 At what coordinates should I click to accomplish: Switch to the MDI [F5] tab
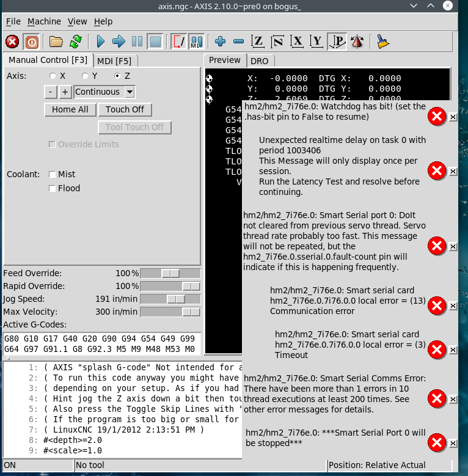[114, 60]
